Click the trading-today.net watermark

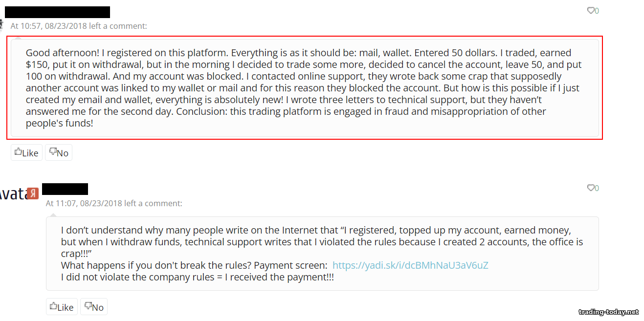point(608,312)
